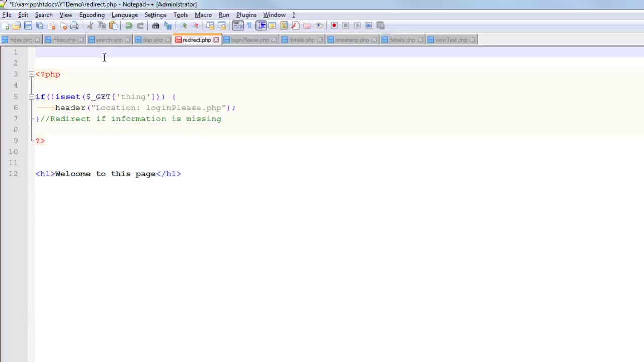Open the Language menu
This screenshot has width=644, height=362.
coord(125,15)
